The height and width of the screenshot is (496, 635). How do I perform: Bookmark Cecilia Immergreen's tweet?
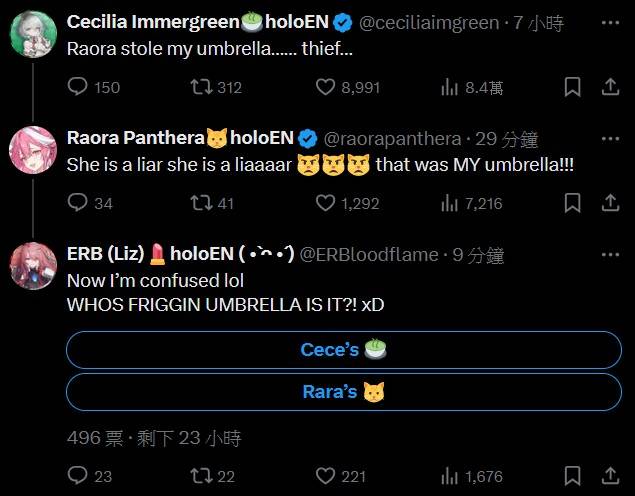(x=572, y=88)
